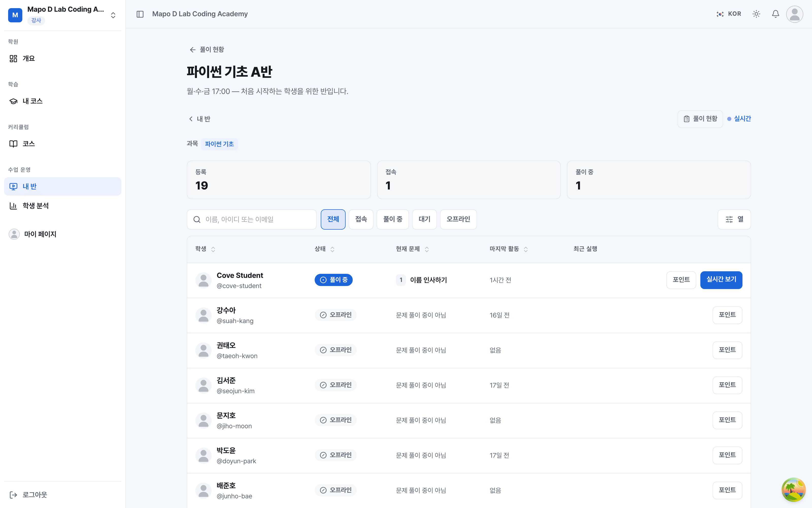Go back via 풀이 현황 arrow link
Viewport: 812px width, 508px height.
(207, 50)
